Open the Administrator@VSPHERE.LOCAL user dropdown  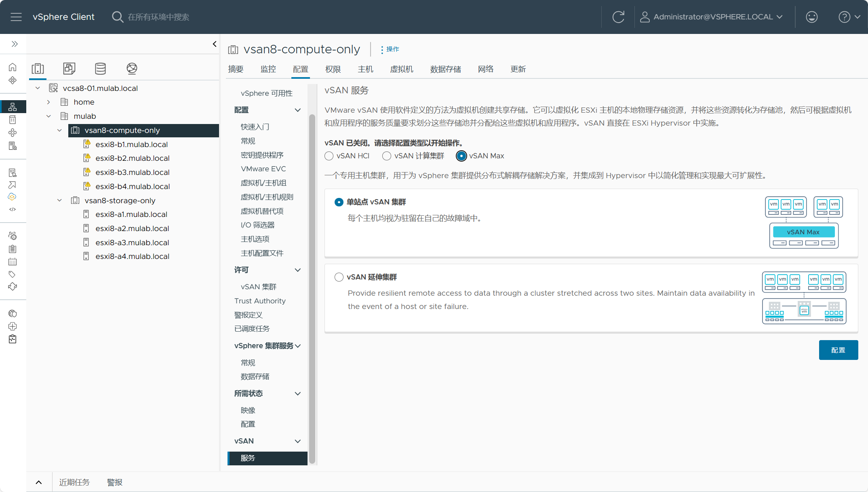pyautogui.click(x=712, y=17)
